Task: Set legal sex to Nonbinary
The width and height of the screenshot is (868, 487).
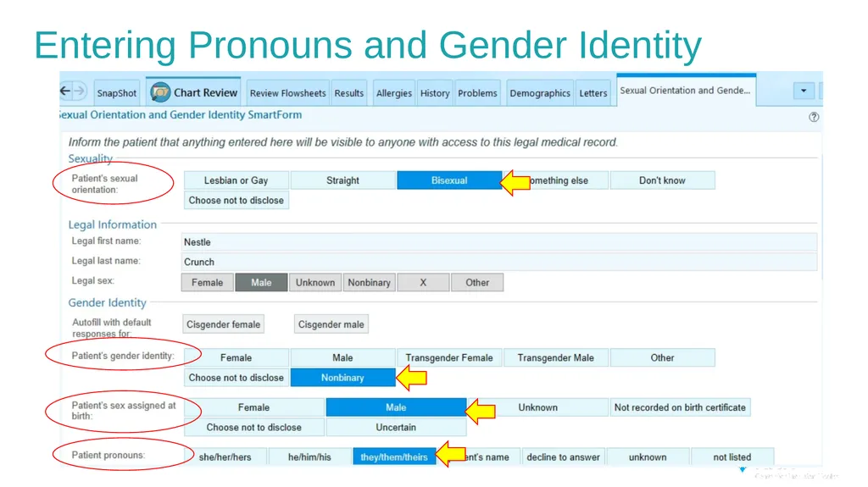Action: 370,282
